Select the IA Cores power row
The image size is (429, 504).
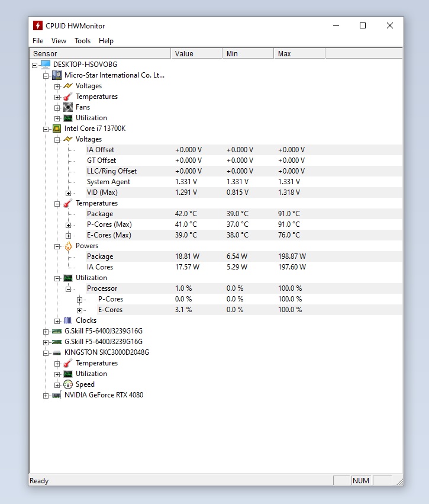pos(244,267)
